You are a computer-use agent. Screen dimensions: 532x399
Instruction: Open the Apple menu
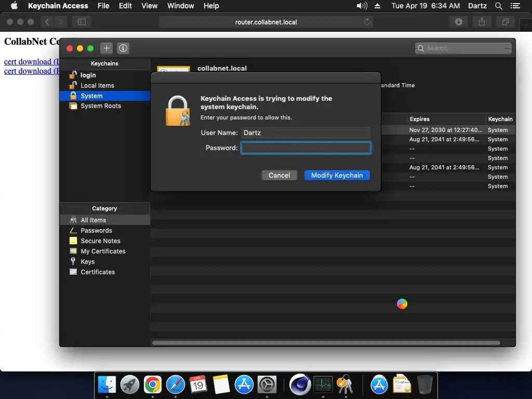coord(14,6)
